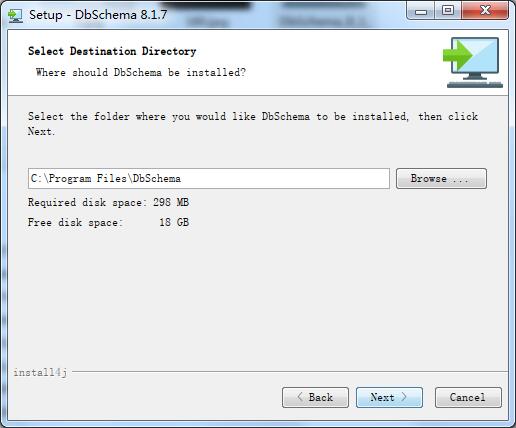516x428 pixels.
Task: Focus the destination folder path field
Action: [x=209, y=179]
